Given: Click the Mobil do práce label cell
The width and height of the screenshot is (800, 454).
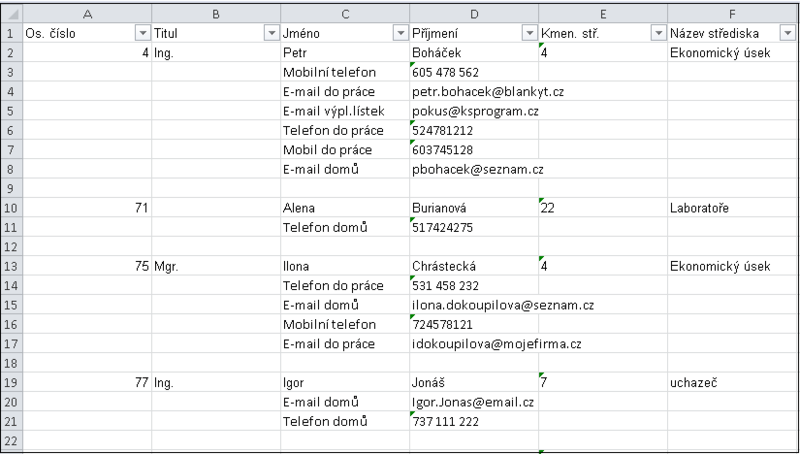Looking at the screenshot, I should pos(345,149).
